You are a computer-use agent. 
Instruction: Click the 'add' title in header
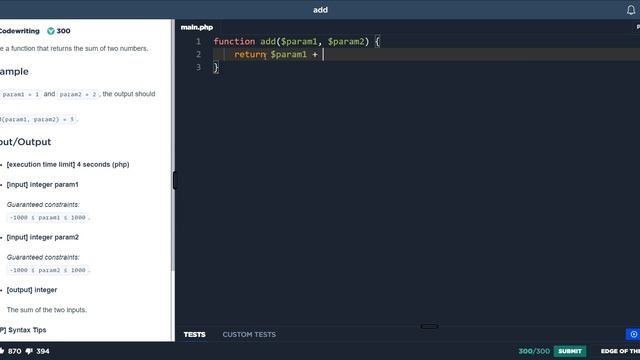[320, 10]
